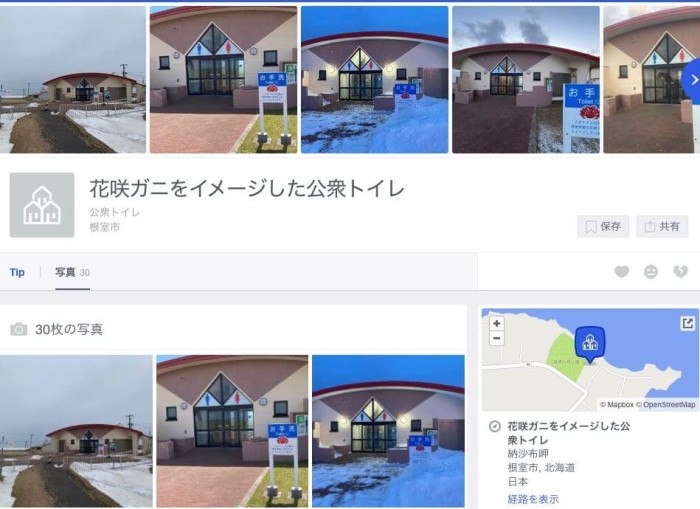Open the Mapbox attribution link

(617, 405)
